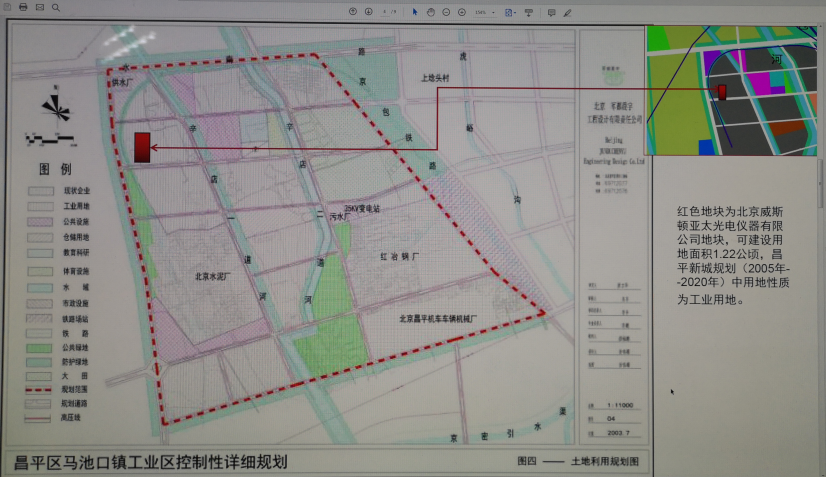Go to the previous page with up arrow
The image size is (826, 477).
click(x=353, y=11)
